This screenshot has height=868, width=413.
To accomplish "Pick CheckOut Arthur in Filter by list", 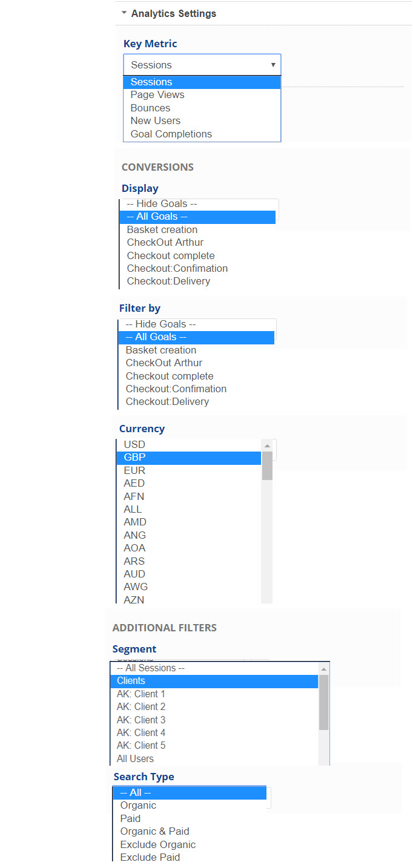I will coord(164,363).
